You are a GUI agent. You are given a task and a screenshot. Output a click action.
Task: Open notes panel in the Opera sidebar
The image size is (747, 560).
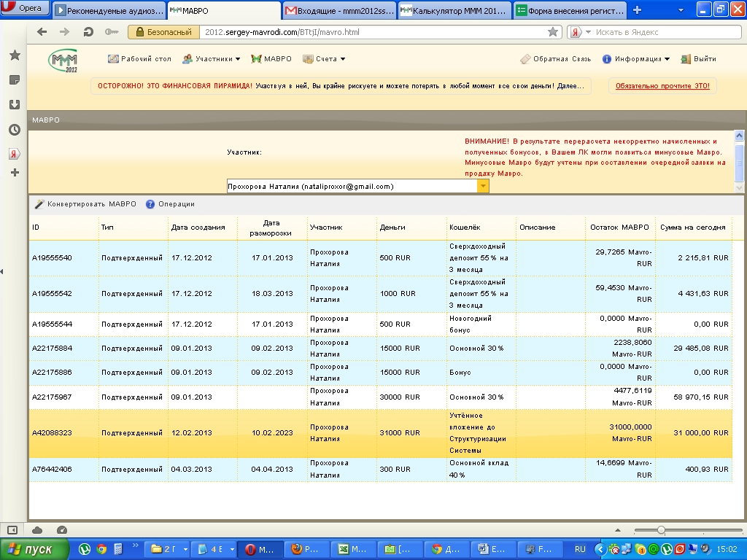[x=15, y=80]
